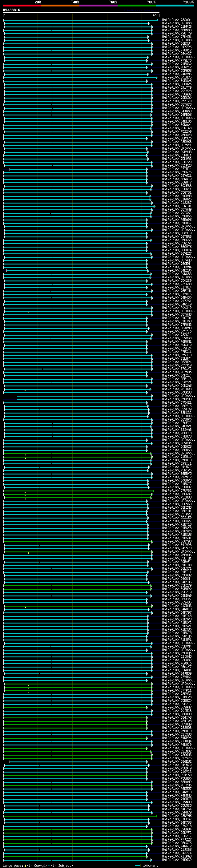Select hit label UniRef100_B6VEZ7
This screenshot has width=197, height=868.
pos(177,253)
